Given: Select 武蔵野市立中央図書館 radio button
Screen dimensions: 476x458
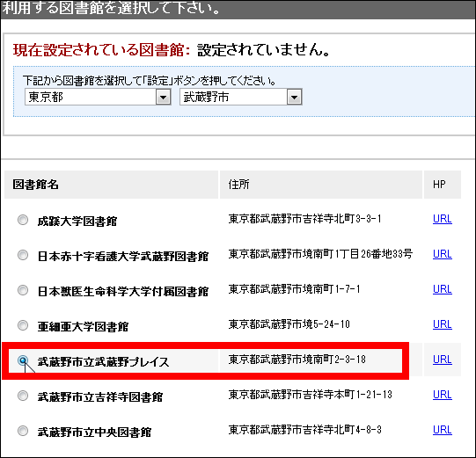Looking at the screenshot, I should pos(23,431).
